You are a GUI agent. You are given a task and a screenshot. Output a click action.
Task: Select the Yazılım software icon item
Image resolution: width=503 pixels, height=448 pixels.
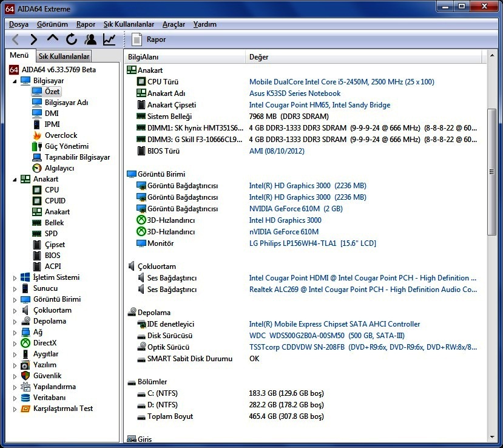pyautogui.click(x=25, y=365)
